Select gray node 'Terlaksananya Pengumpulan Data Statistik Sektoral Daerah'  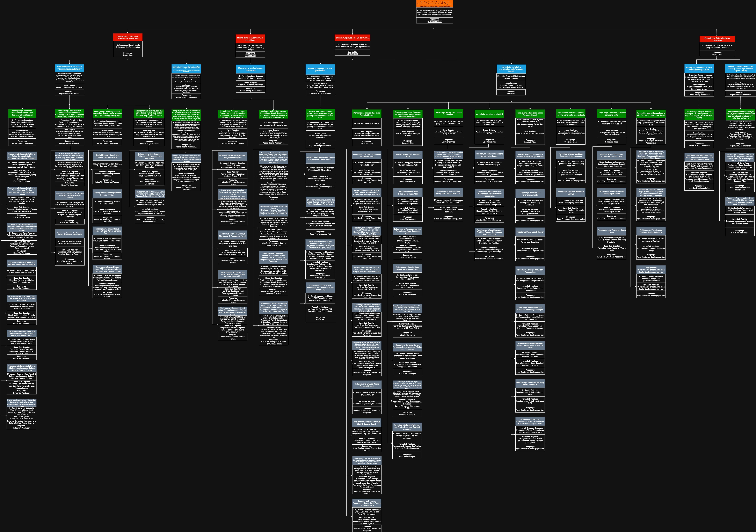[366, 423]
